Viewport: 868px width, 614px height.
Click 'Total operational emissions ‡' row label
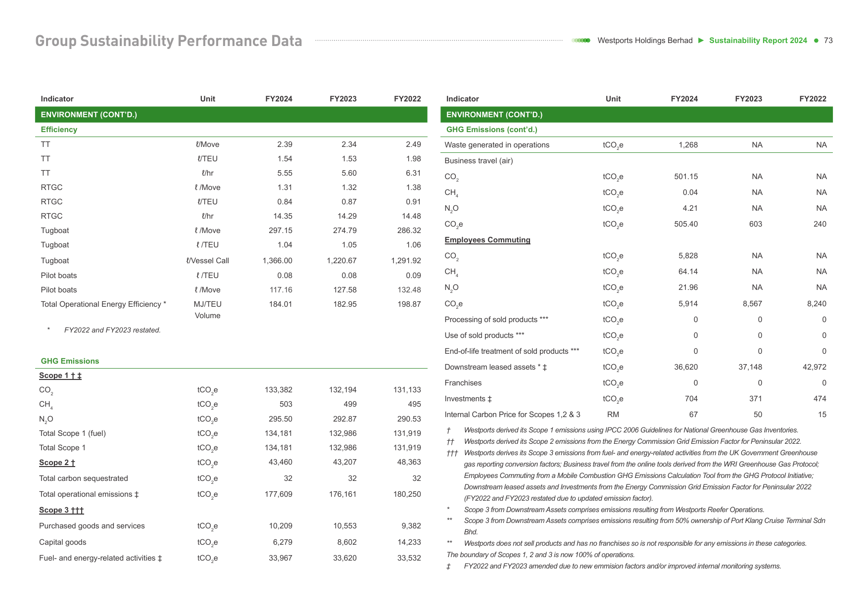click(x=89, y=494)
